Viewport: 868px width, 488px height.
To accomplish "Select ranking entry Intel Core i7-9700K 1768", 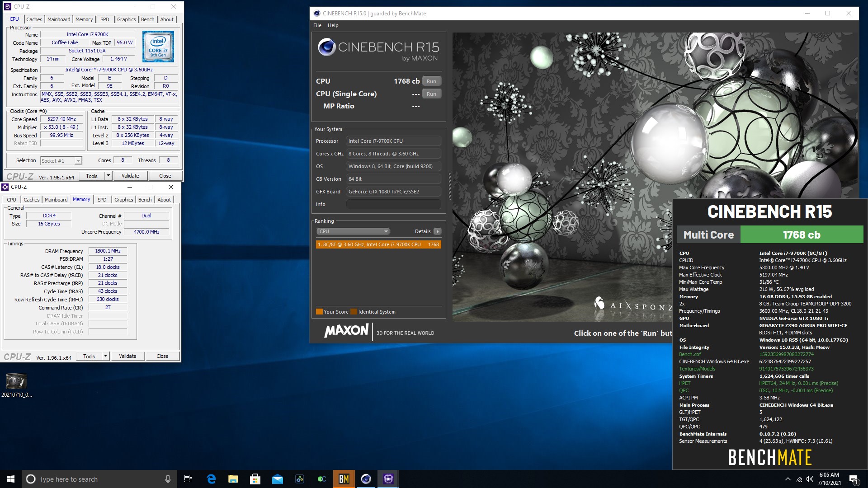I will 378,244.
